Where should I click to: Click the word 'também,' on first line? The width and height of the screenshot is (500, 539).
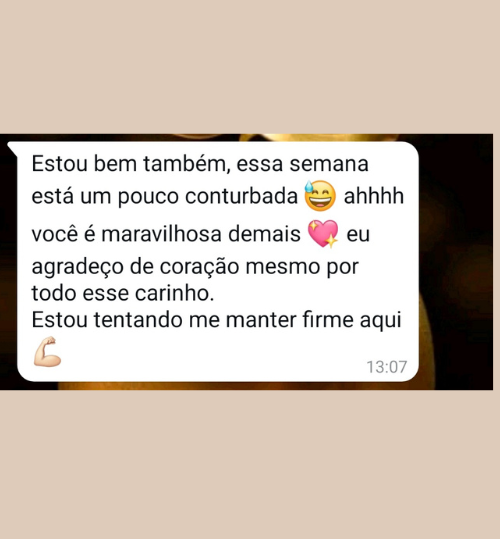[187, 164]
